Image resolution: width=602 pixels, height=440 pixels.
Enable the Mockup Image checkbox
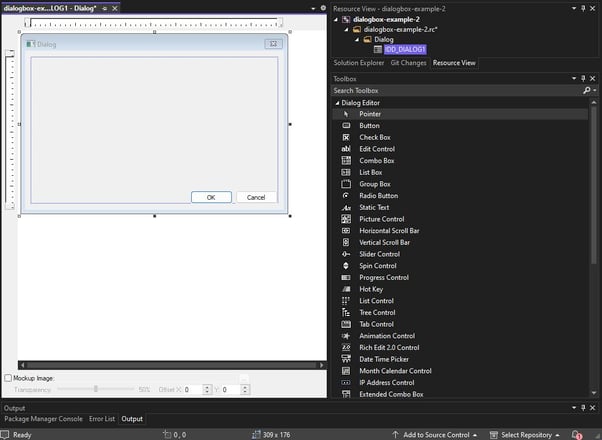[x=8, y=378]
